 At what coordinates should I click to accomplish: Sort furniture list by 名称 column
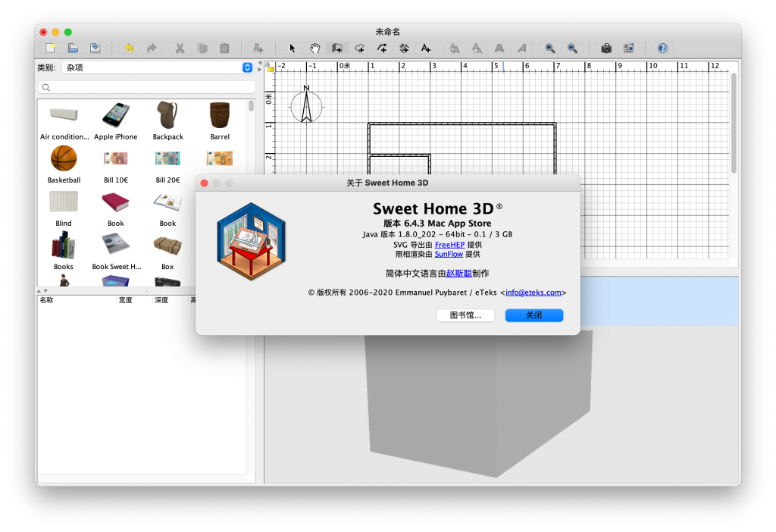46,300
